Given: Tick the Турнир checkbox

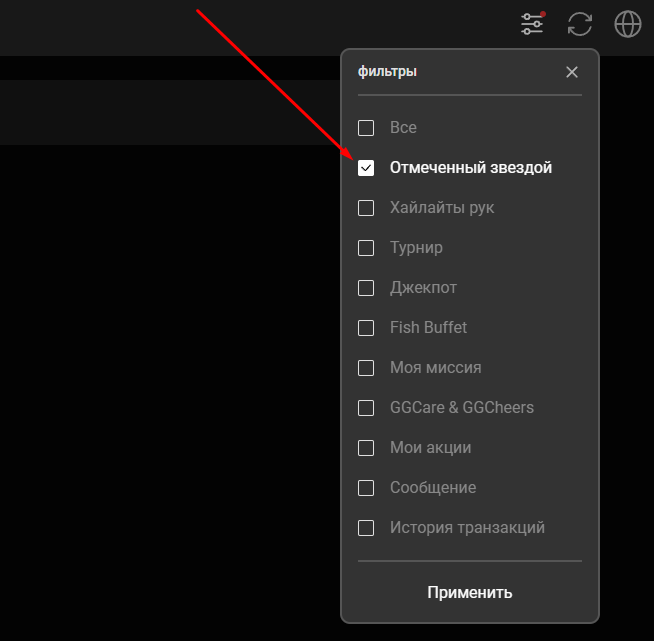Looking at the screenshot, I should point(366,248).
